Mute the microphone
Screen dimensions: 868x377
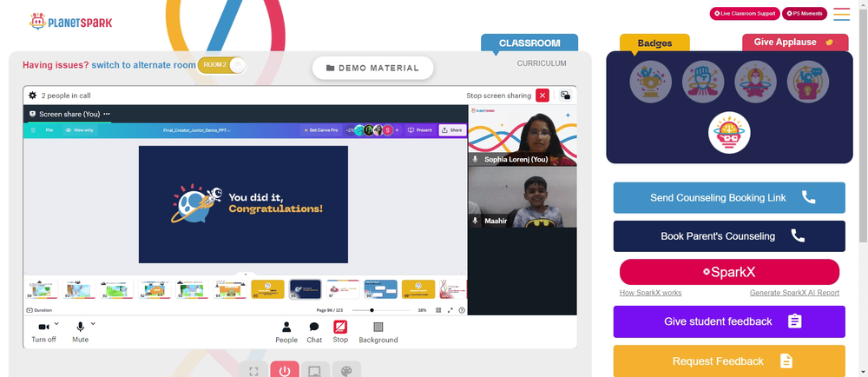80,333
